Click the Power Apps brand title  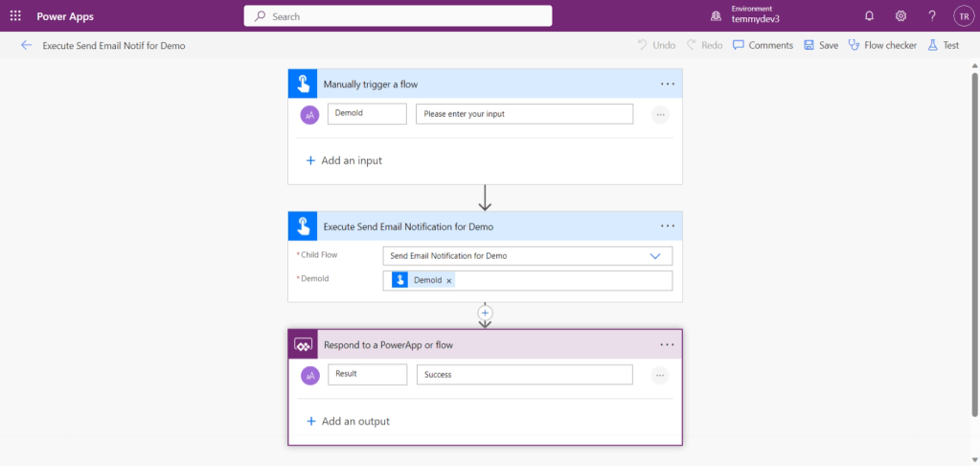click(65, 16)
